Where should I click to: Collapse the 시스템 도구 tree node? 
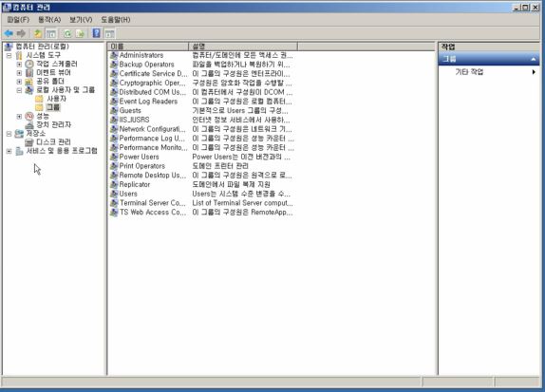[9, 56]
